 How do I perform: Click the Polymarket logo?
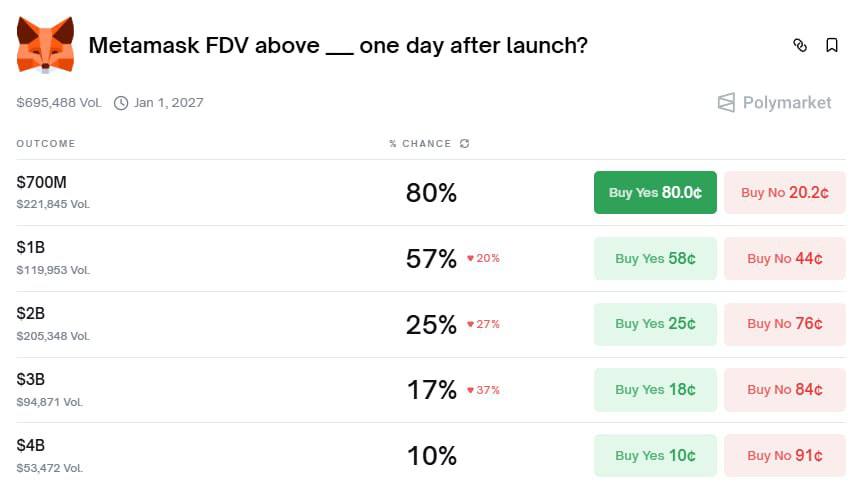click(x=774, y=103)
